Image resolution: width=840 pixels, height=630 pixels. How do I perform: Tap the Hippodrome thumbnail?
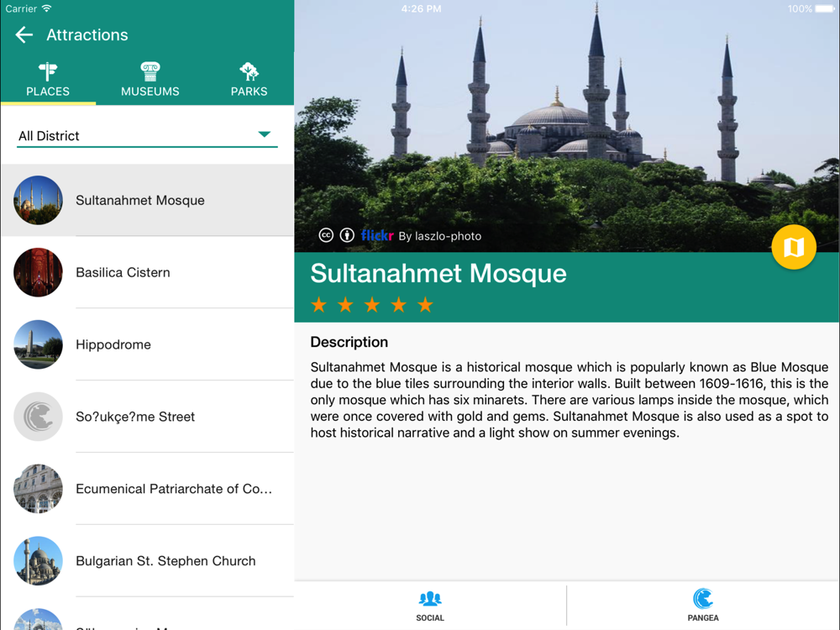pyautogui.click(x=38, y=344)
